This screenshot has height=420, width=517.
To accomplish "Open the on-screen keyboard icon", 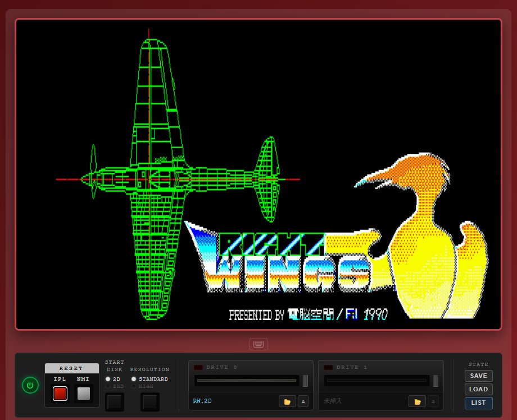I will (x=258, y=344).
